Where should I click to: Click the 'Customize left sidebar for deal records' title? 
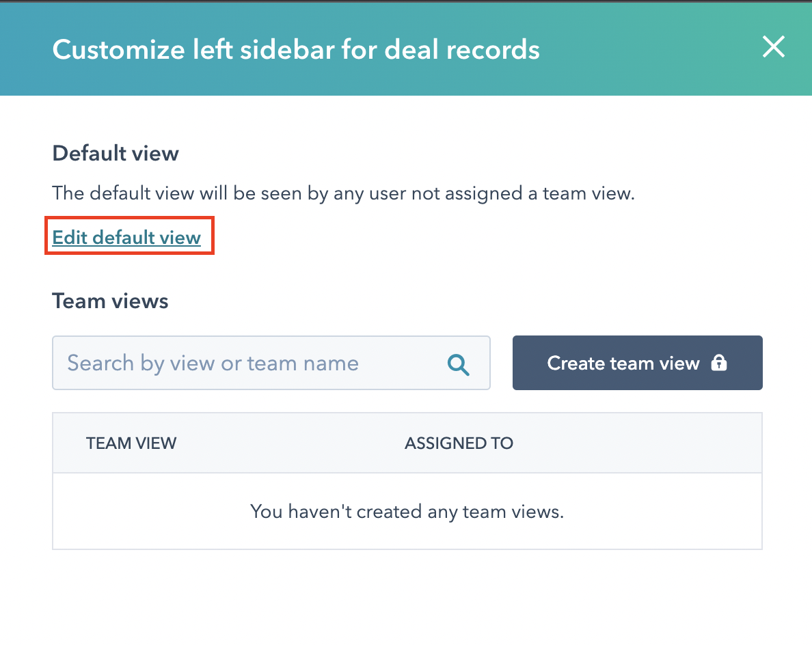(x=296, y=50)
